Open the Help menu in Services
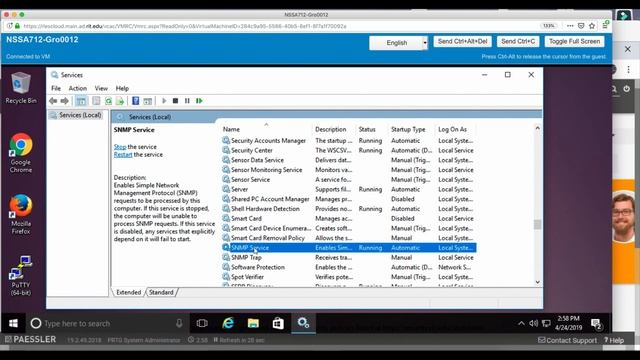Viewport: 640px width, 360px height. [122, 88]
